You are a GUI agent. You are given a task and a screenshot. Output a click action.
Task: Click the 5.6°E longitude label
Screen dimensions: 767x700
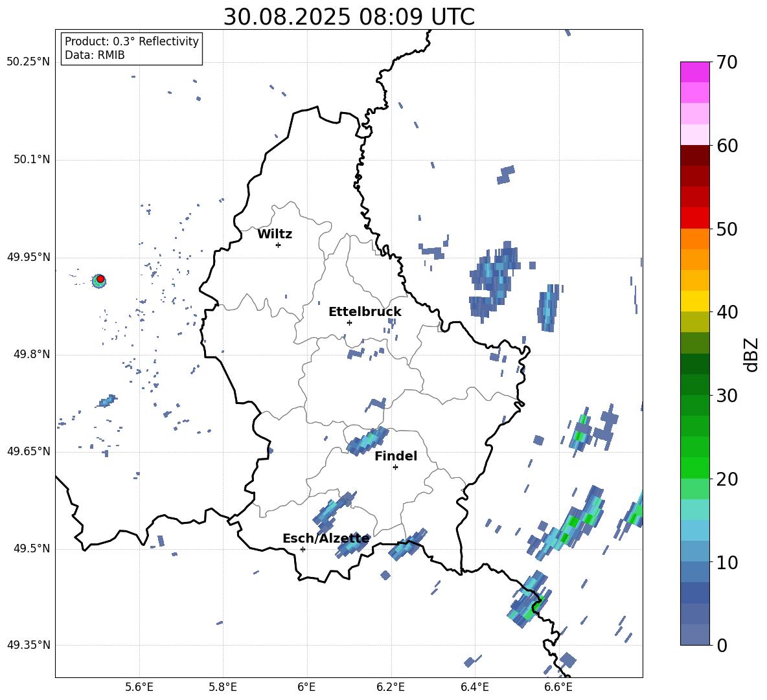coord(139,687)
